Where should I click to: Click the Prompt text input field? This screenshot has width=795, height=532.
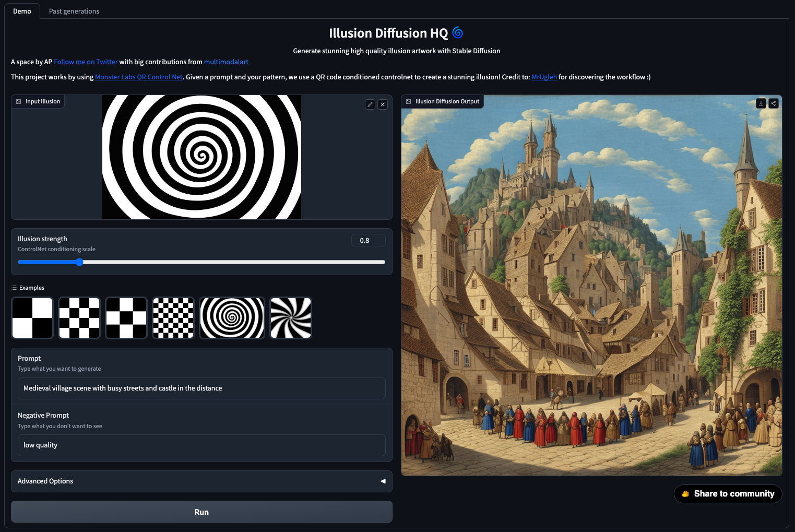pyautogui.click(x=201, y=388)
